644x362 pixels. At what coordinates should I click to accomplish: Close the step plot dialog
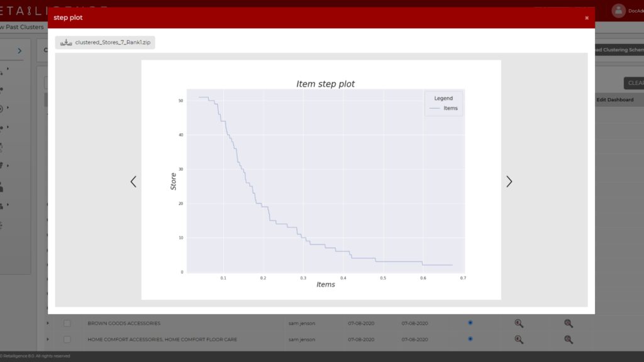click(x=586, y=18)
